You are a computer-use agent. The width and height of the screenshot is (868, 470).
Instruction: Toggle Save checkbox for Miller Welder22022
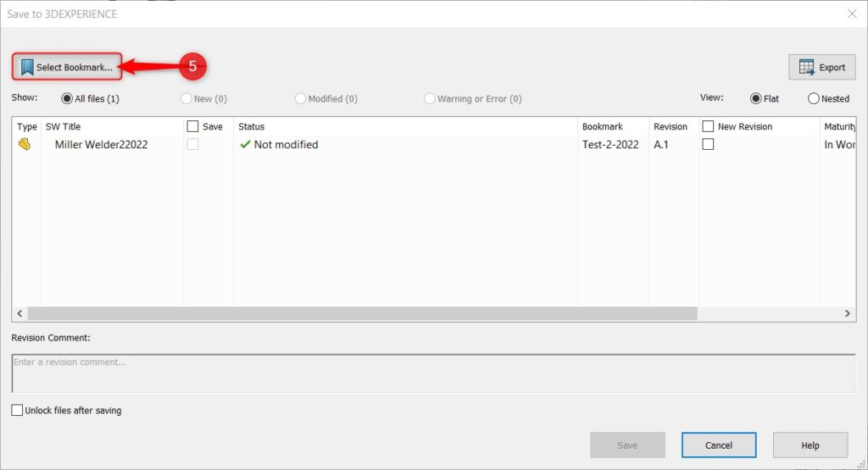tap(192, 144)
